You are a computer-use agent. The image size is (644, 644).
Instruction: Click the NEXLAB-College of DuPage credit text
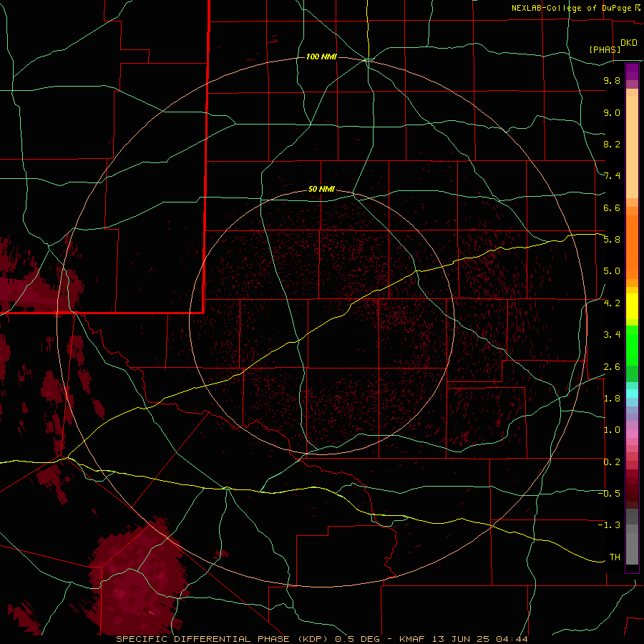[x=572, y=8]
